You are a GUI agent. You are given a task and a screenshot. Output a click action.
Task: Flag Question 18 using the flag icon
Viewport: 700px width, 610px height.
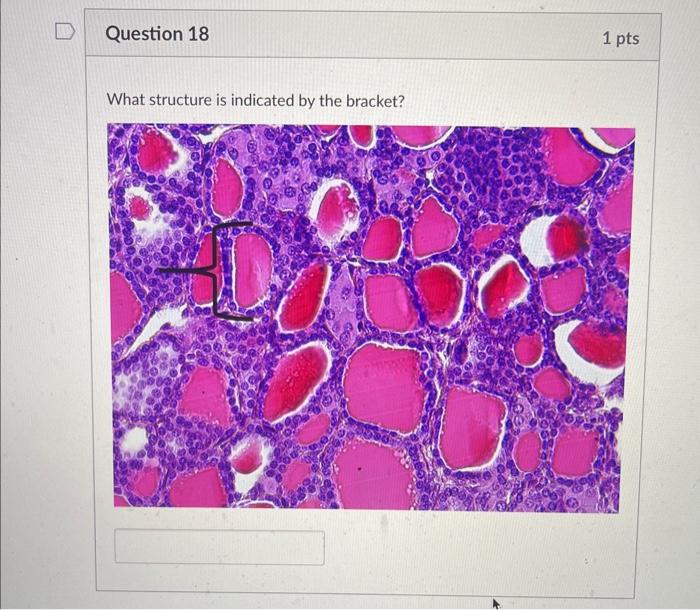[65, 32]
